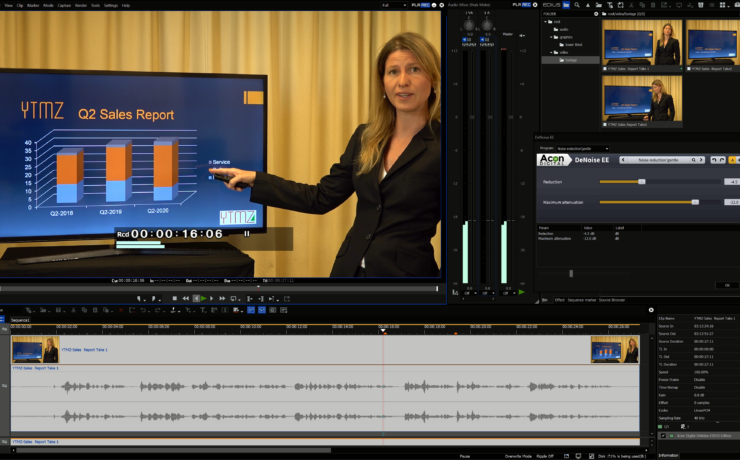Viewport: 740px width, 460px height.
Task: Adjust the Reduction slider handle
Action: 641,182
